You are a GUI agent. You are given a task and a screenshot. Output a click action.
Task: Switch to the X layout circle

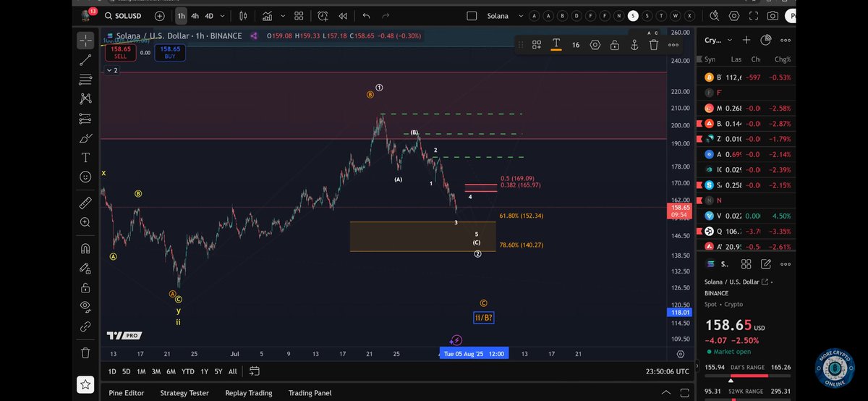click(689, 15)
